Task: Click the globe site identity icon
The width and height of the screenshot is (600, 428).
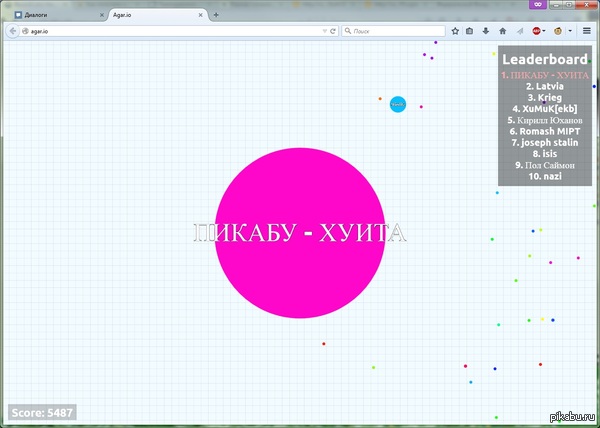Action: (25, 31)
